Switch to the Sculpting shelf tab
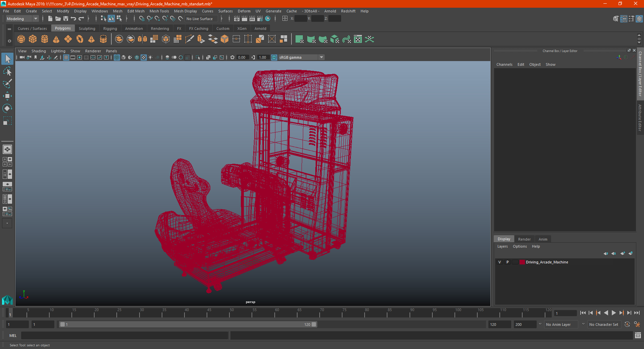The height and width of the screenshot is (349, 644). coord(87,29)
